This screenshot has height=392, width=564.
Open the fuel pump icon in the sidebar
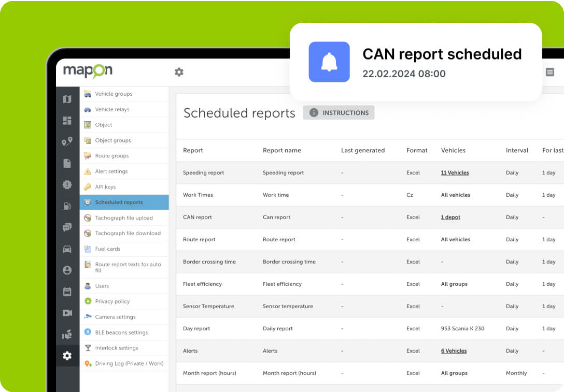67,206
